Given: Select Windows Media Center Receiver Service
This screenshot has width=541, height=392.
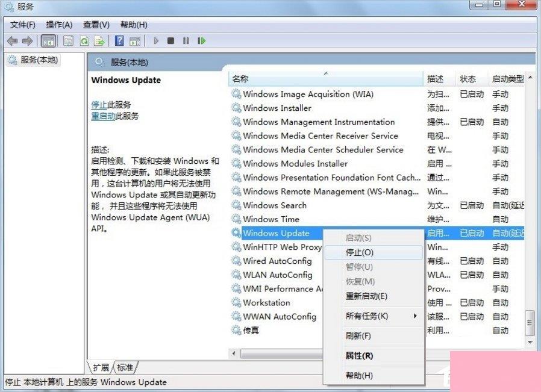Looking at the screenshot, I should (x=378, y=136).
